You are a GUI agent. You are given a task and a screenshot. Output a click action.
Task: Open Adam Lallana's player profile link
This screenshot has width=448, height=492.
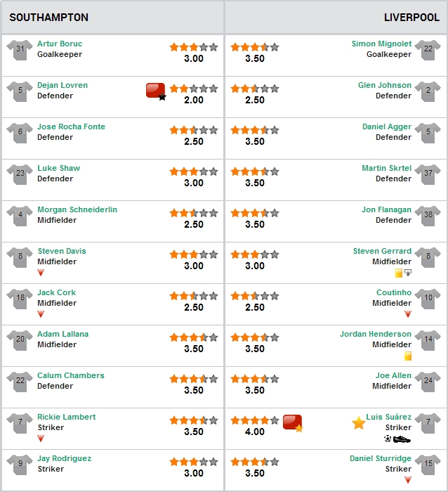[x=62, y=334]
